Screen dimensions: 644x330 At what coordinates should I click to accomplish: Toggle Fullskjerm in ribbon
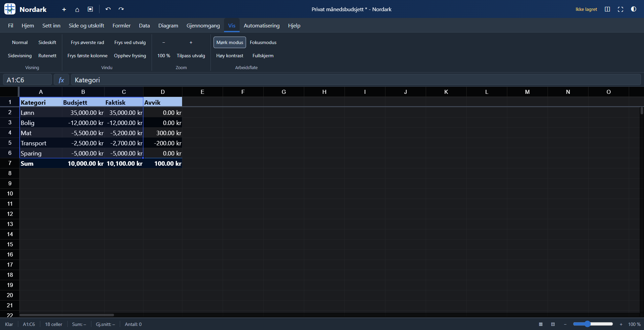tap(263, 56)
